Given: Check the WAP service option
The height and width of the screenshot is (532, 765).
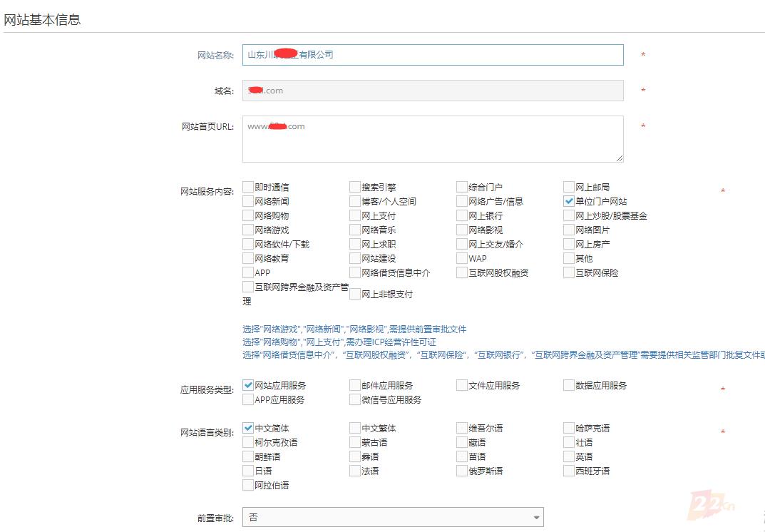Looking at the screenshot, I should point(461,257).
